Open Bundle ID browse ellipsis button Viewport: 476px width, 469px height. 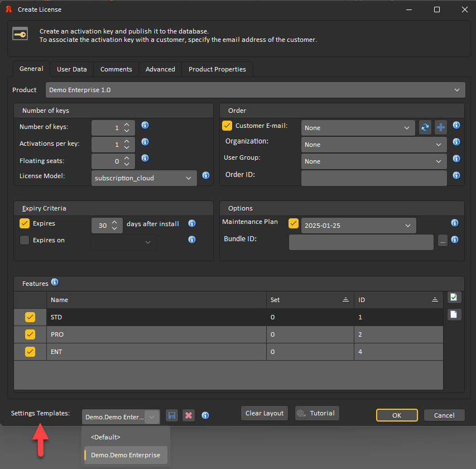pyautogui.click(x=443, y=242)
